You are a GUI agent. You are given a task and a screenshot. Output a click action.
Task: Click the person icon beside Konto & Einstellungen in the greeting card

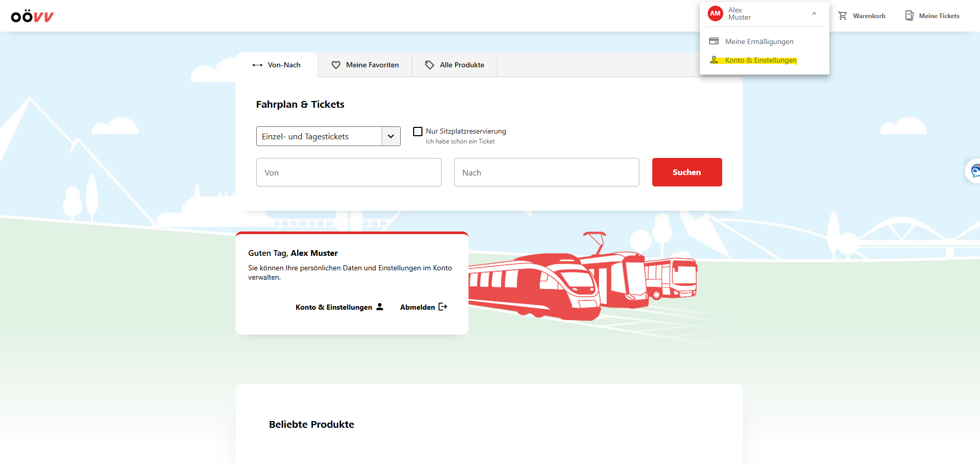pos(379,307)
